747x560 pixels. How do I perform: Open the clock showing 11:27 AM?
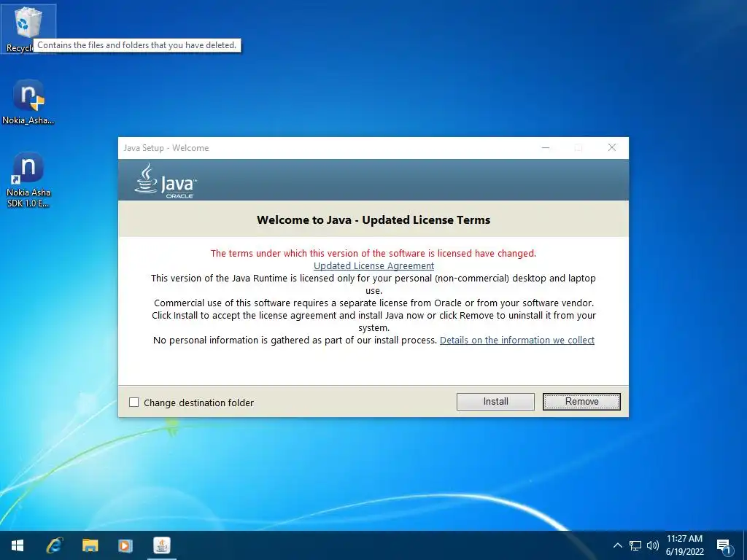(x=684, y=545)
